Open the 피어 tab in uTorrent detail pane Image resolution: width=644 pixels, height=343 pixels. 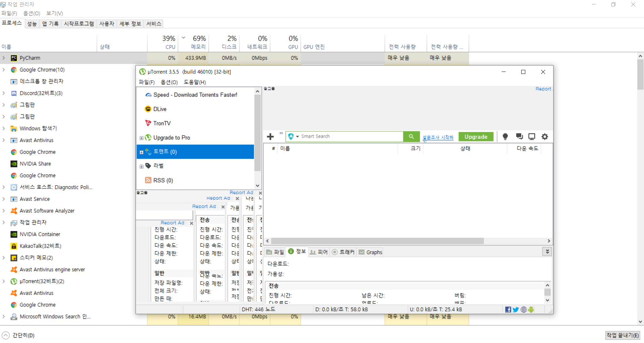[318, 252]
